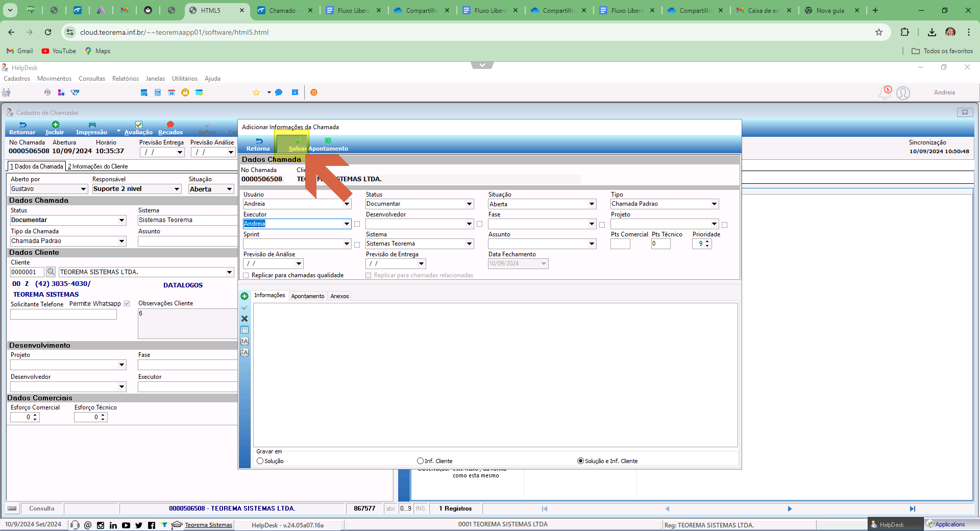Click the Teorema Sistemas link in status bar
Image resolution: width=980 pixels, height=531 pixels.
pos(209,525)
